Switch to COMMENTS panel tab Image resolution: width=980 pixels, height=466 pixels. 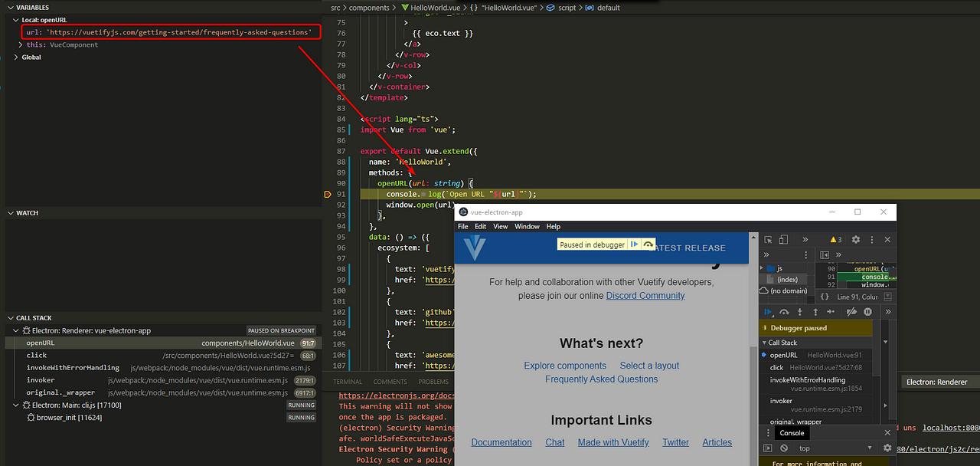[x=390, y=382]
